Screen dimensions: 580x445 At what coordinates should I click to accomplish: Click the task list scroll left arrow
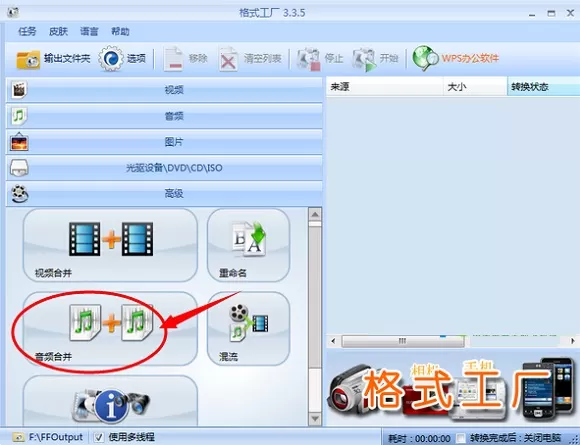[x=333, y=341]
